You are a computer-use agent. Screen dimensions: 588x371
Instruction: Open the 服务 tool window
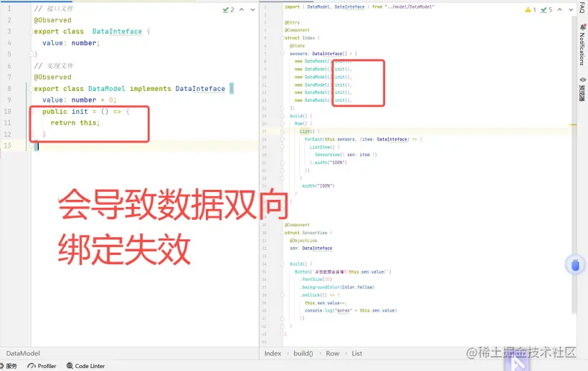9,366
